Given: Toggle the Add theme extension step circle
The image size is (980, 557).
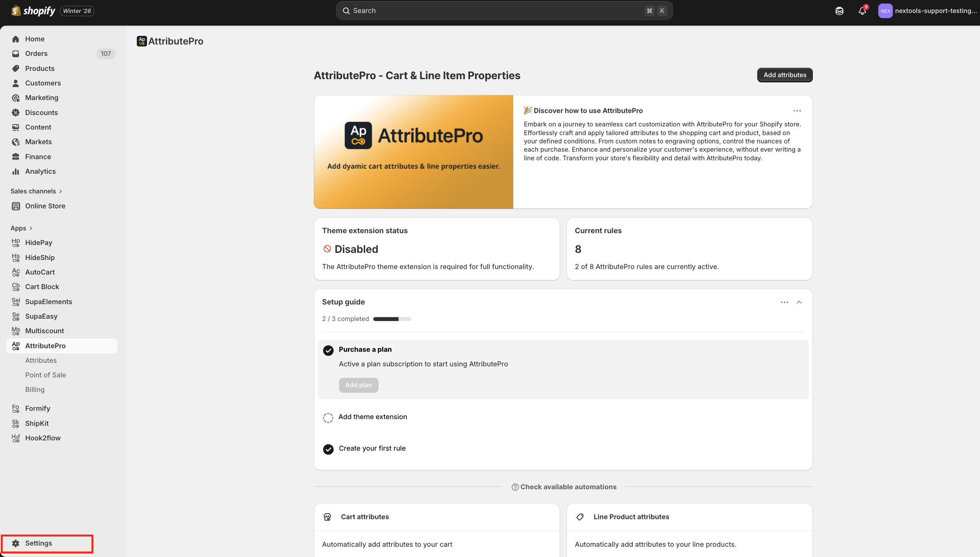Looking at the screenshot, I should coord(328,418).
